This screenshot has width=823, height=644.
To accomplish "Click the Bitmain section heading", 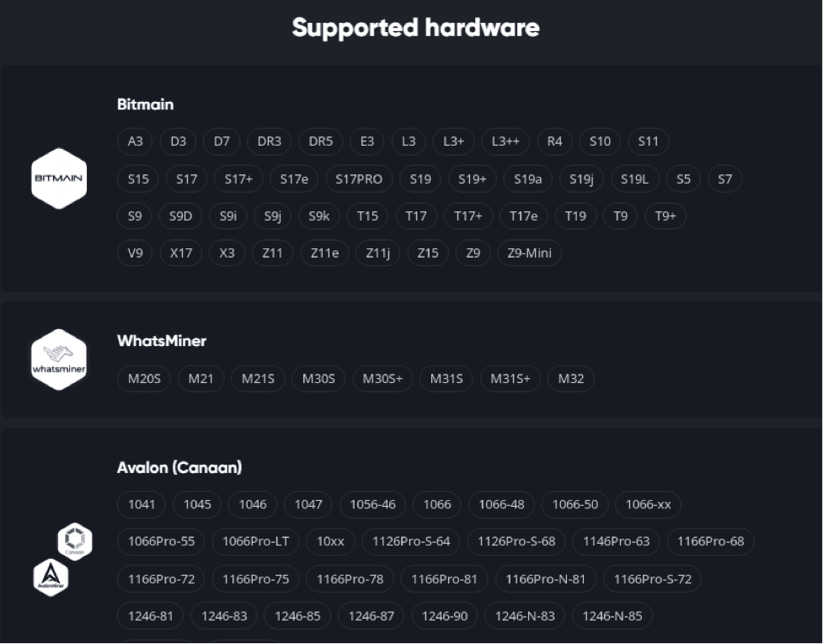I will (x=144, y=104).
